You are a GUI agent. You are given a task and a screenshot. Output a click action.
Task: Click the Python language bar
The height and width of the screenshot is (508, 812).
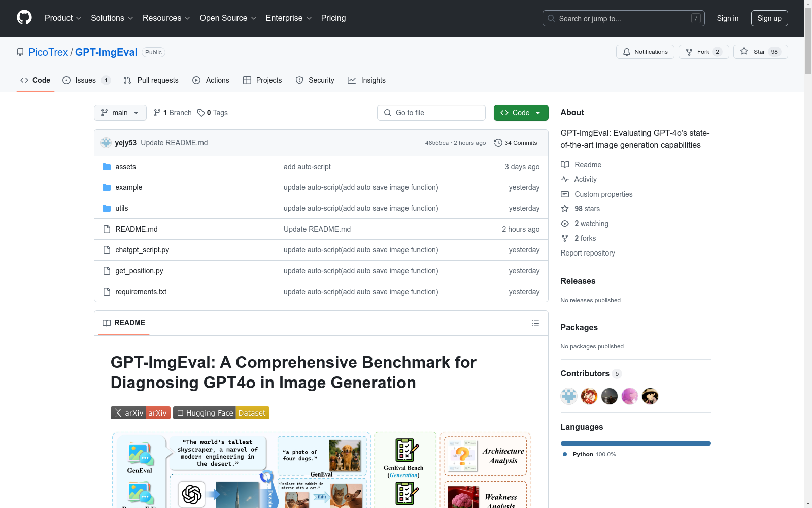(636, 443)
